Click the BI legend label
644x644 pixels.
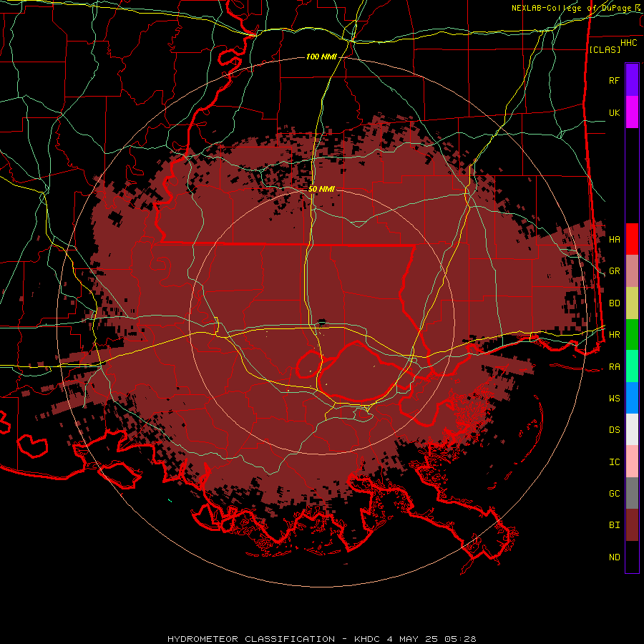615,525
